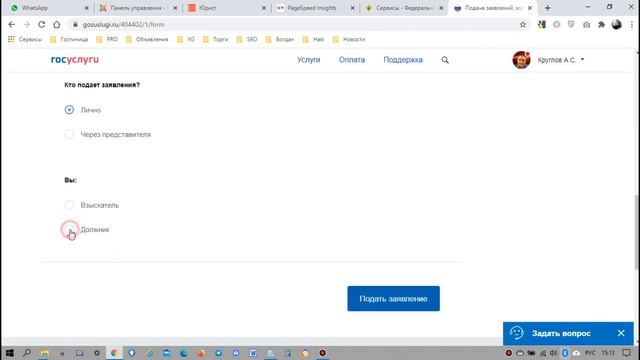Open the Windows Start menu
The height and width of the screenshot is (360, 640).
pyautogui.click(x=10, y=353)
